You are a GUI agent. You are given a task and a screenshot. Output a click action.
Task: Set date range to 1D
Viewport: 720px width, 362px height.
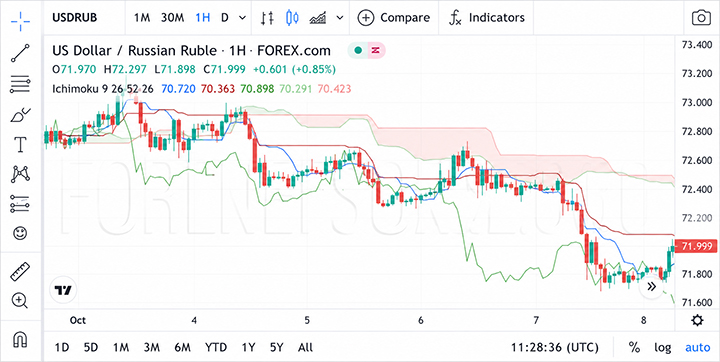coord(62,347)
